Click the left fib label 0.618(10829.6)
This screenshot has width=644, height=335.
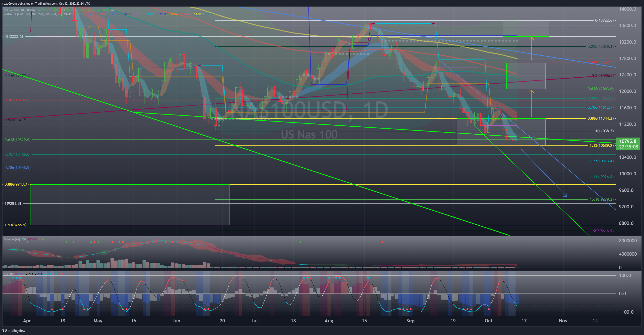coord(17,140)
